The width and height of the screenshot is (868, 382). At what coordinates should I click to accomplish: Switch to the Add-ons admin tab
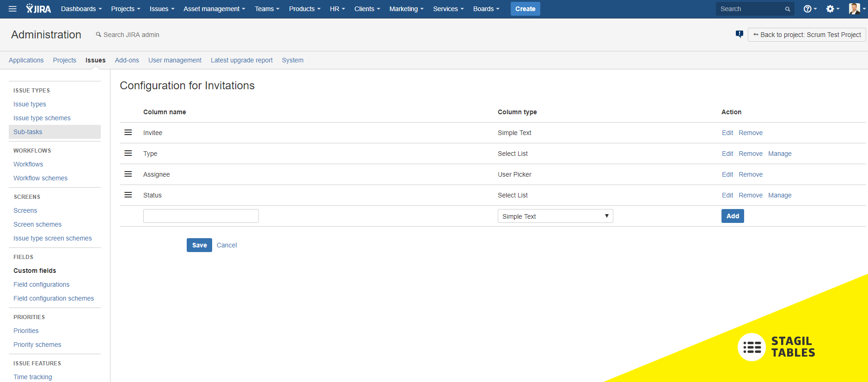[127, 60]
